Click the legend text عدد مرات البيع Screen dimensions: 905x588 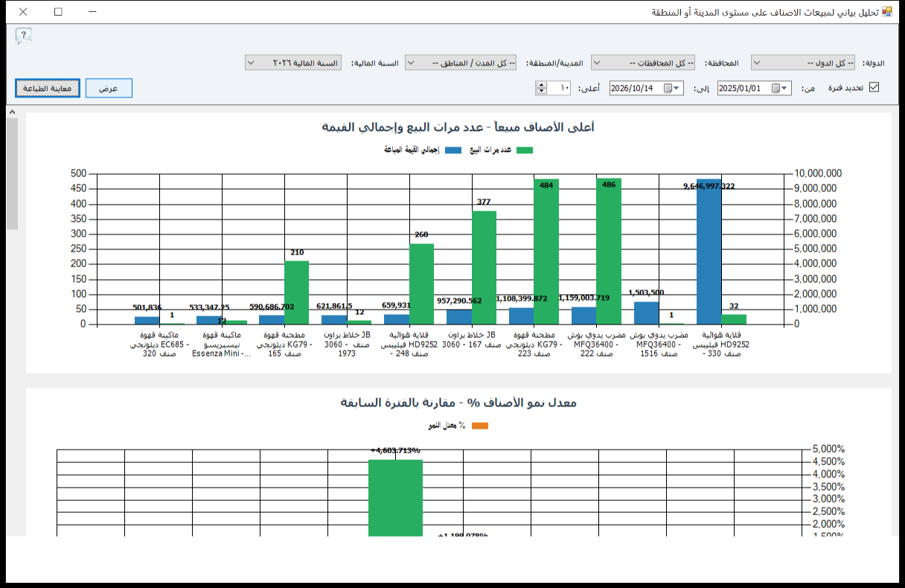point(490,150)
